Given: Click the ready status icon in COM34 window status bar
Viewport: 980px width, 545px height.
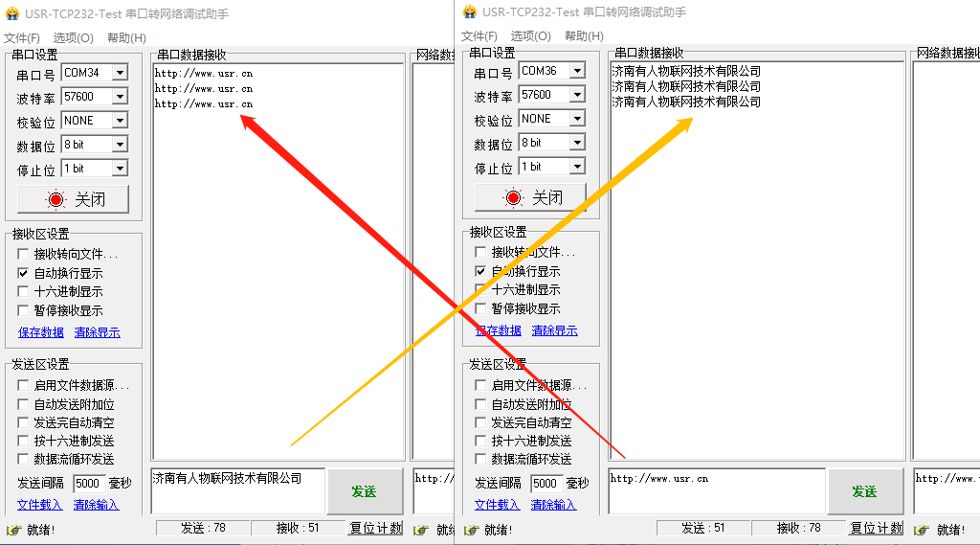Looking at the screenshot, I should coord(13,530).
